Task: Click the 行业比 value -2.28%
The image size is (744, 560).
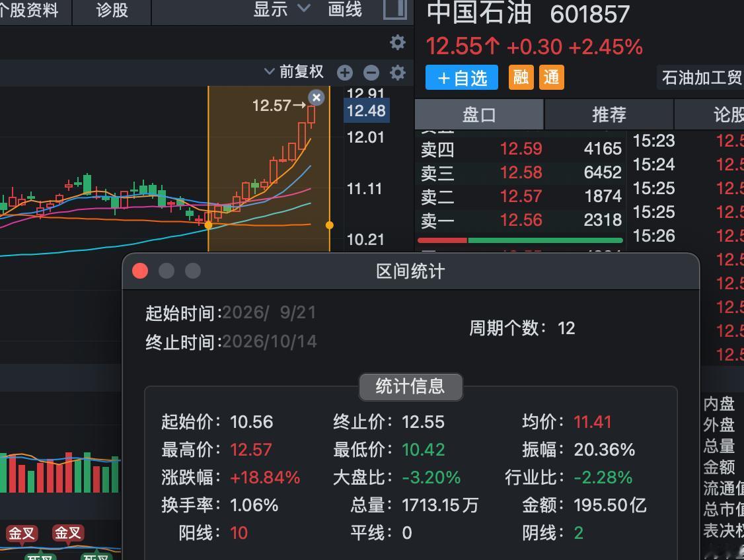Action: 603,477
